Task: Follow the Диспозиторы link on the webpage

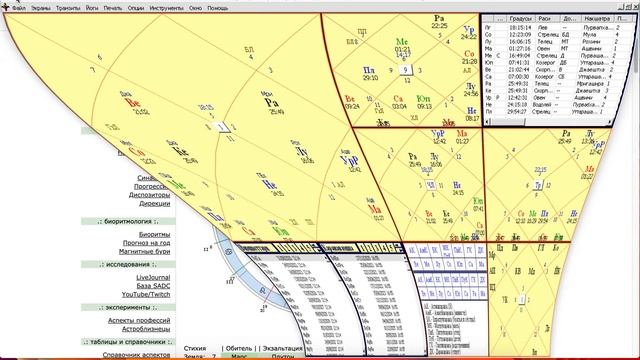Action: point(149,195)
